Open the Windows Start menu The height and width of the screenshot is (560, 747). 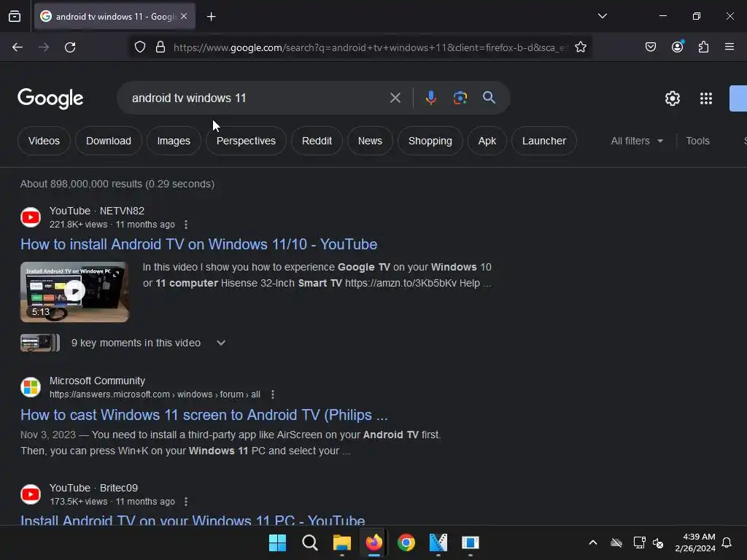tap(277, 542)
